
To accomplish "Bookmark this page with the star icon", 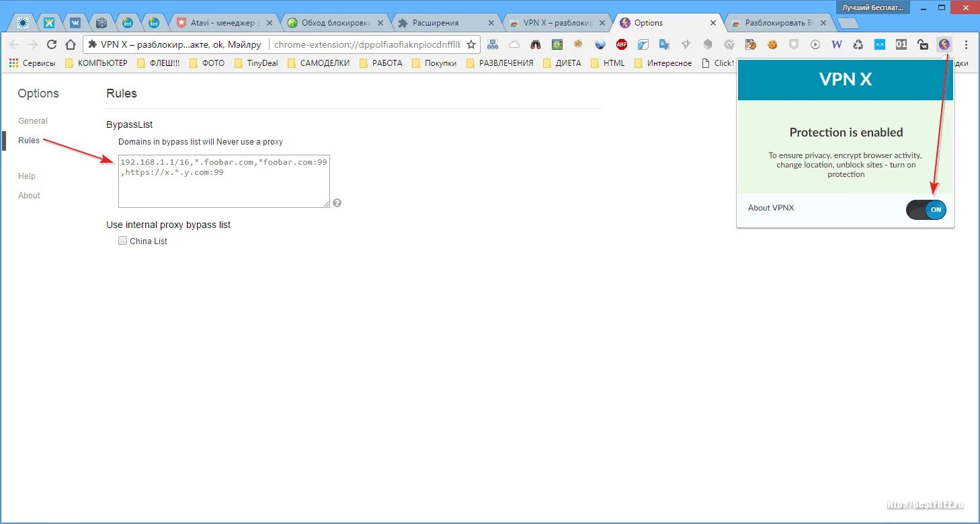I will pyautogui.click(x=471, y=45).
